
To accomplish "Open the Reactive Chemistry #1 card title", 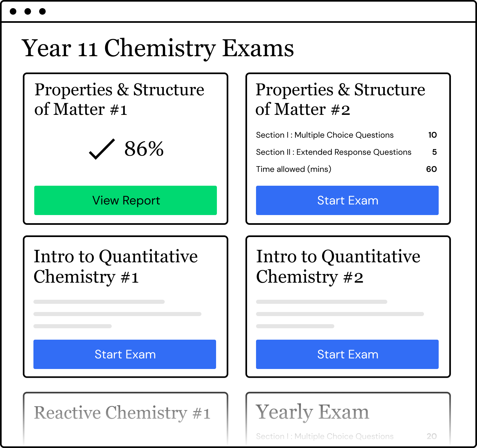I will point(122,413).
